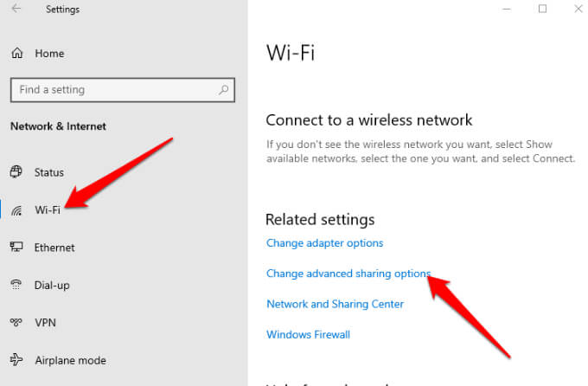This screenshot has width=588, height=386.
Task: Click the Find a setting search box
Action: [112, 89]
